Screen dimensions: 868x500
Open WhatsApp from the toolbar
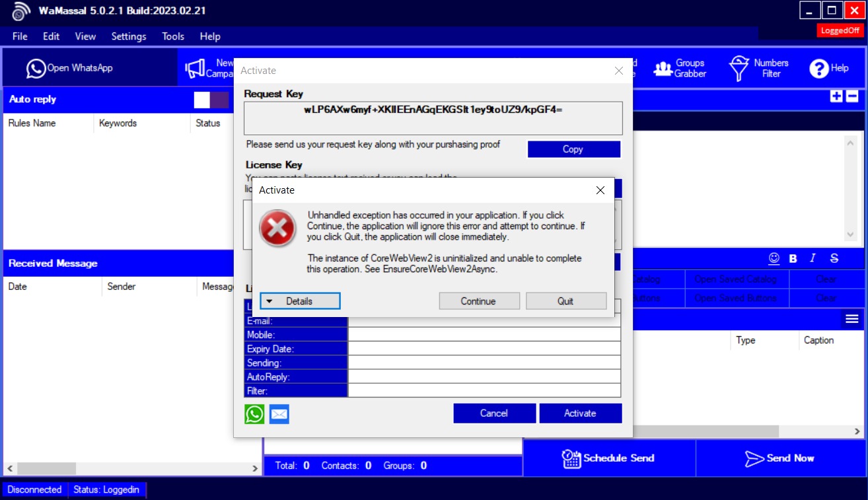[69, 68]
